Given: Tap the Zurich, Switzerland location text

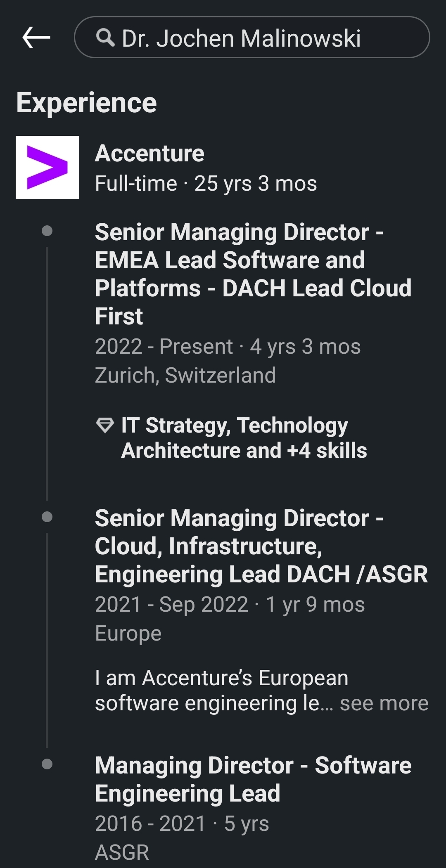Looking at the screenshot, I should (x=185, y=375).
